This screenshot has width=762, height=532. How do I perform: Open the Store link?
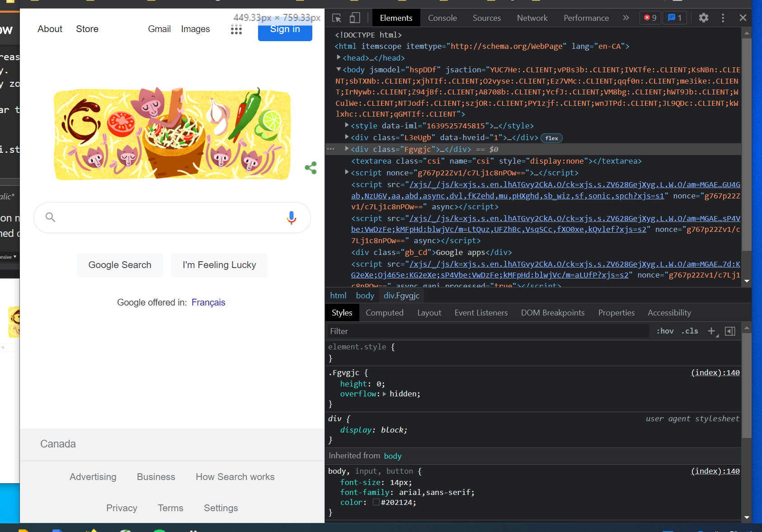pos(87,29)
